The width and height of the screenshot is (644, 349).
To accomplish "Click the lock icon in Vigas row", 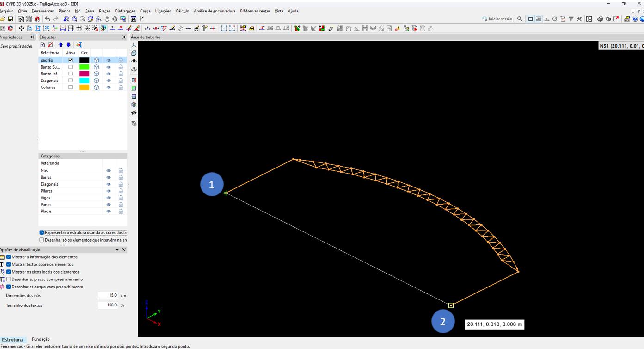I will 121,198.
